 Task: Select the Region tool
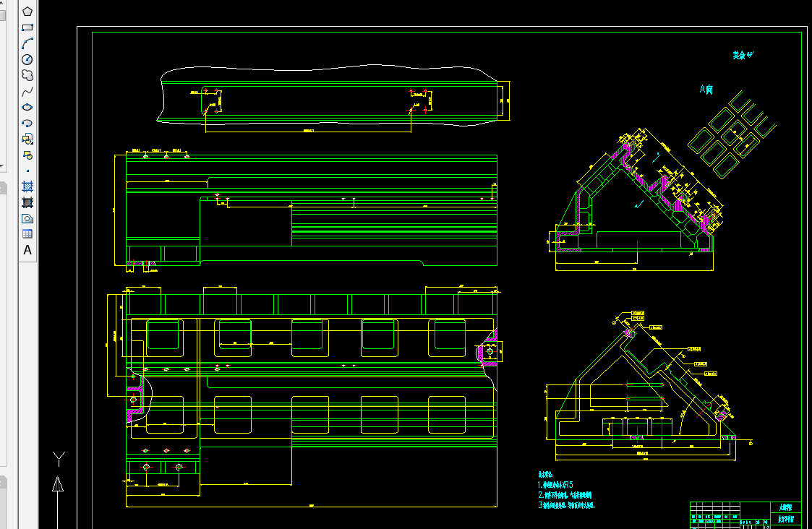pyautogui.click(x=27, y=218)
